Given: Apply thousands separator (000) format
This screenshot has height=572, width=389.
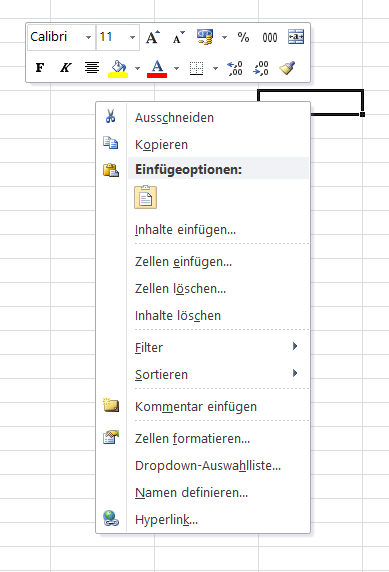Looking at the screenshot, I should [270, 37].
